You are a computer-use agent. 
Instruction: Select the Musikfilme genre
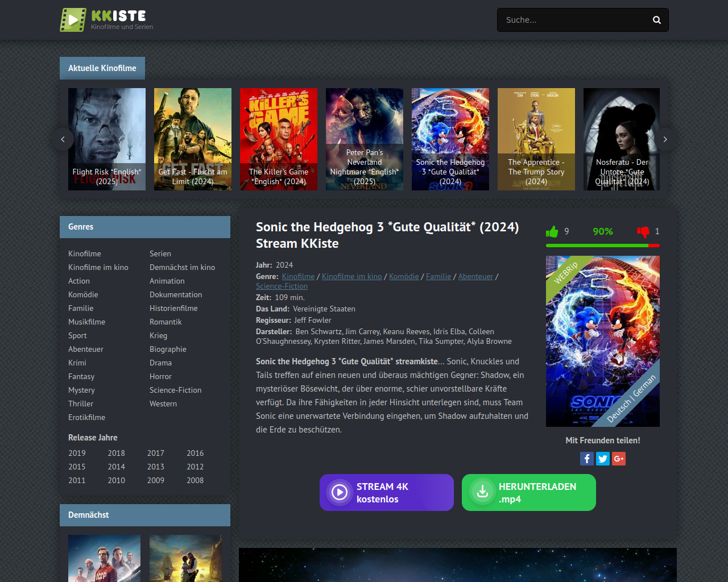click(86, 322)
